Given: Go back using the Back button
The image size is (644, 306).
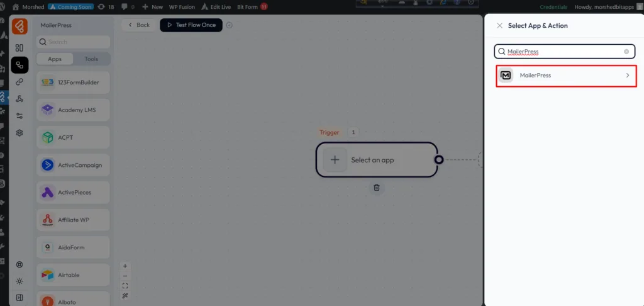Looking at the screenshot, I should coord(138,25).
